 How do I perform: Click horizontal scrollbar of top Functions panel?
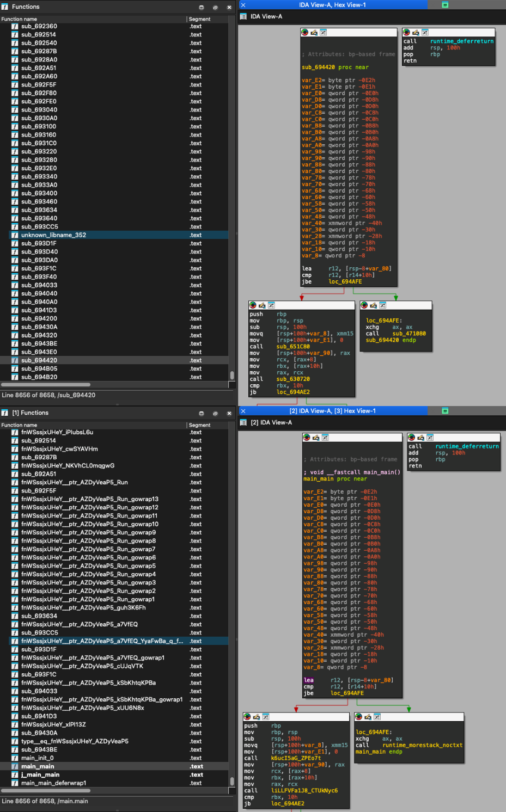tap(46, 384)
